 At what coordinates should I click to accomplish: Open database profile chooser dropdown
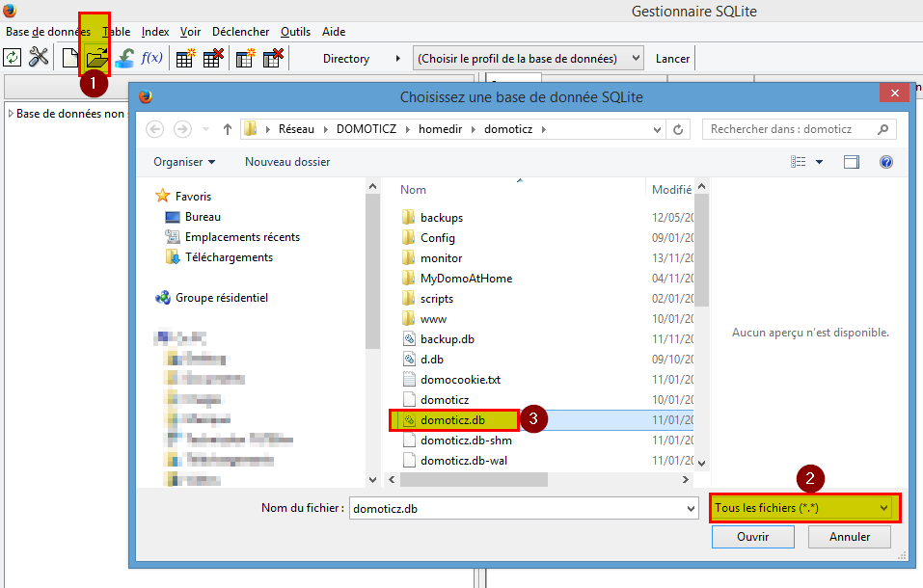[x=528, y=58]
